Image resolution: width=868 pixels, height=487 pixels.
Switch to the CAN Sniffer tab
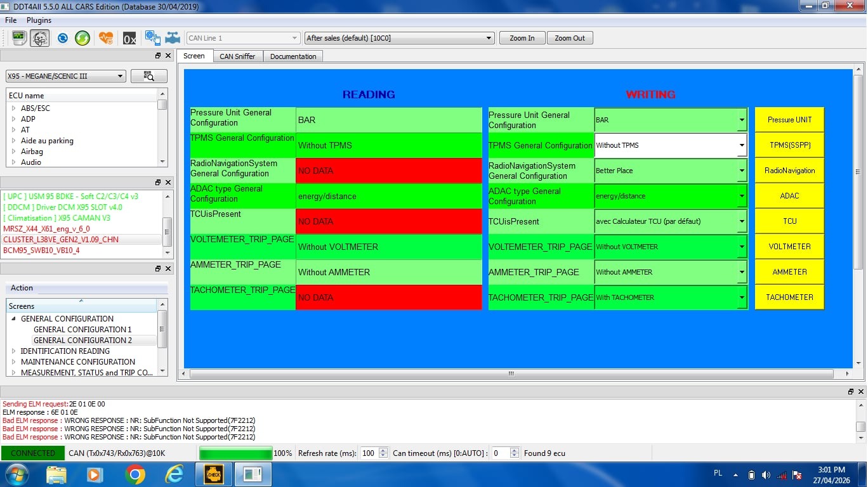[x=237, y=56]
